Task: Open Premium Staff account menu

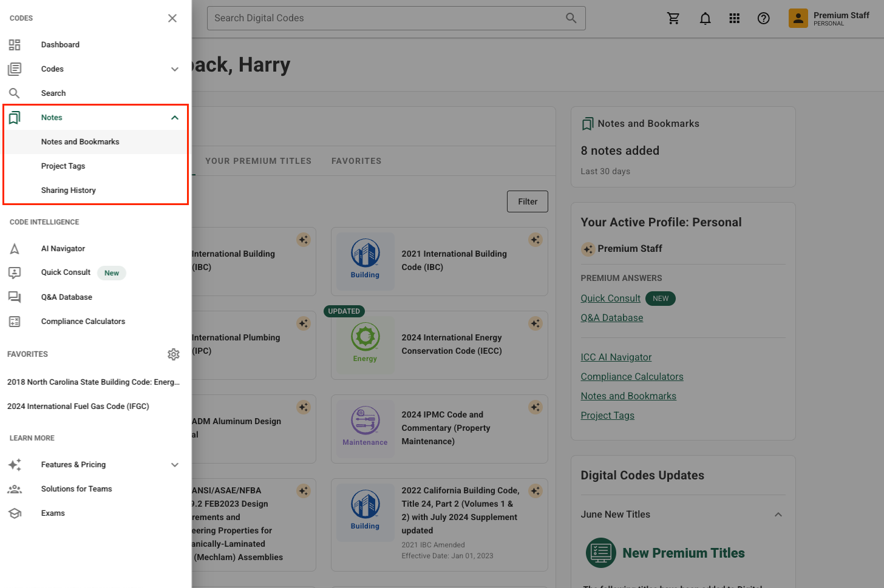Action: (829, 18)
